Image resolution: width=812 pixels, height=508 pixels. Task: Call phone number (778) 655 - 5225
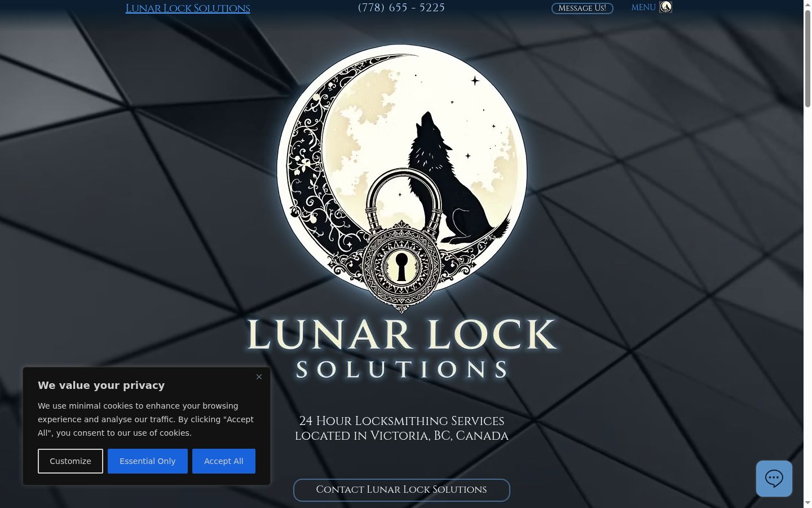401,8
